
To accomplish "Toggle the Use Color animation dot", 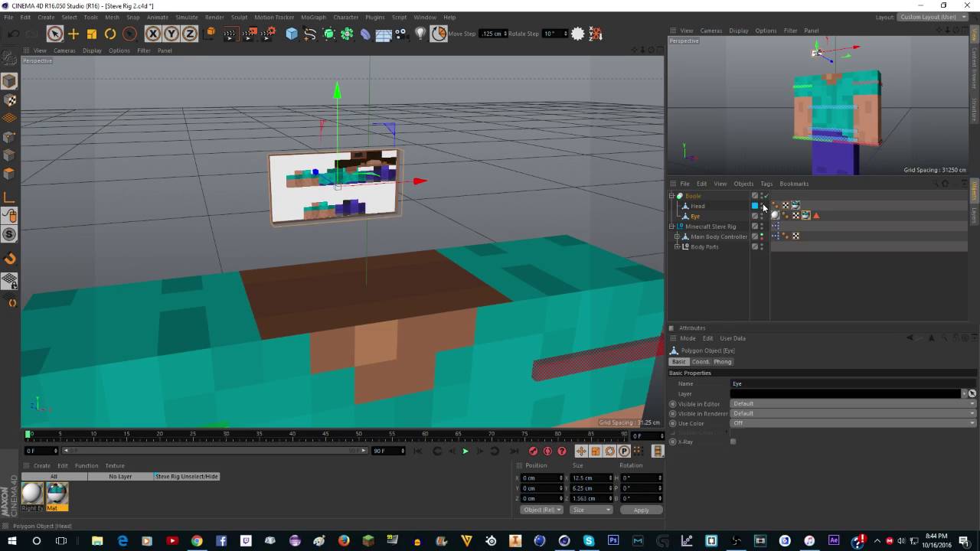I will [673, 423].
